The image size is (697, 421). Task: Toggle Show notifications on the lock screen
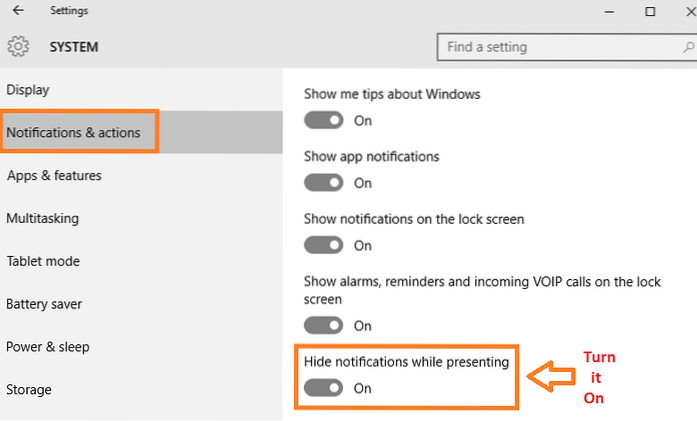point(324,245)
